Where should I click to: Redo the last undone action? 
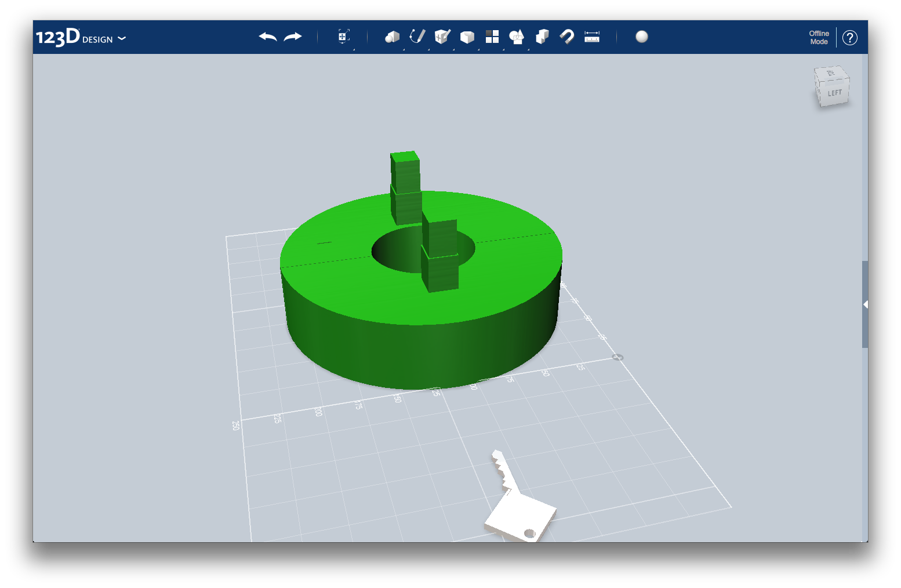(293, 37)
